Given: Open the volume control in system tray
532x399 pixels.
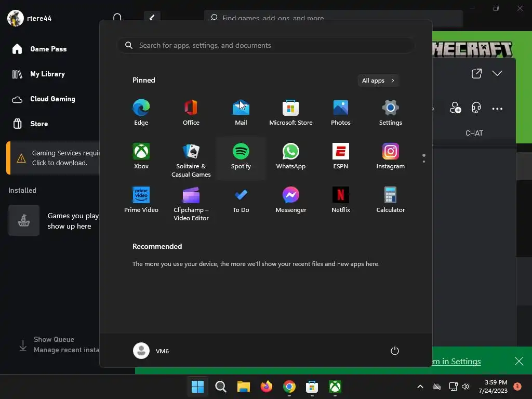Looking at the screenshot, I should pyautogui.click(x=465, y=387).
